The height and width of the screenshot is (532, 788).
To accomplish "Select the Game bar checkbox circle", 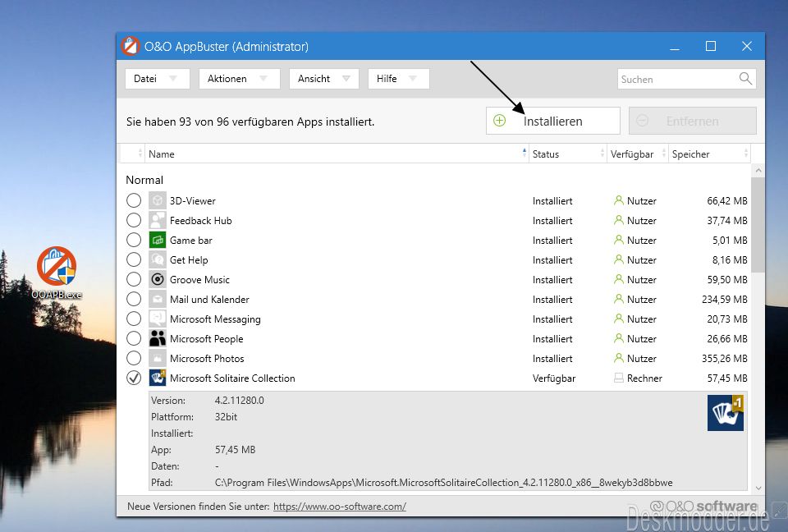I will (x=134, y=240).
